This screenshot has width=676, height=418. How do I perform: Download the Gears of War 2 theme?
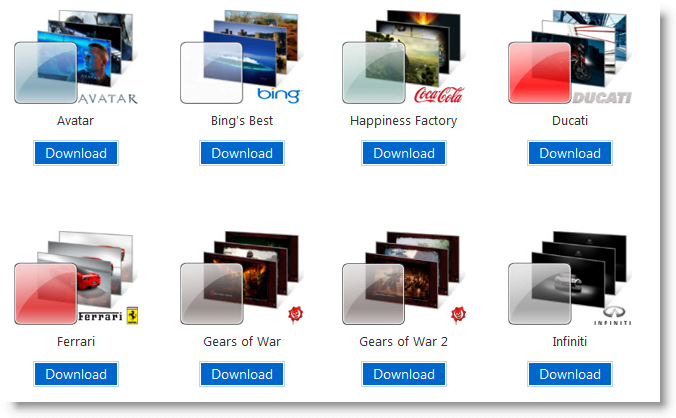point(404,374)
